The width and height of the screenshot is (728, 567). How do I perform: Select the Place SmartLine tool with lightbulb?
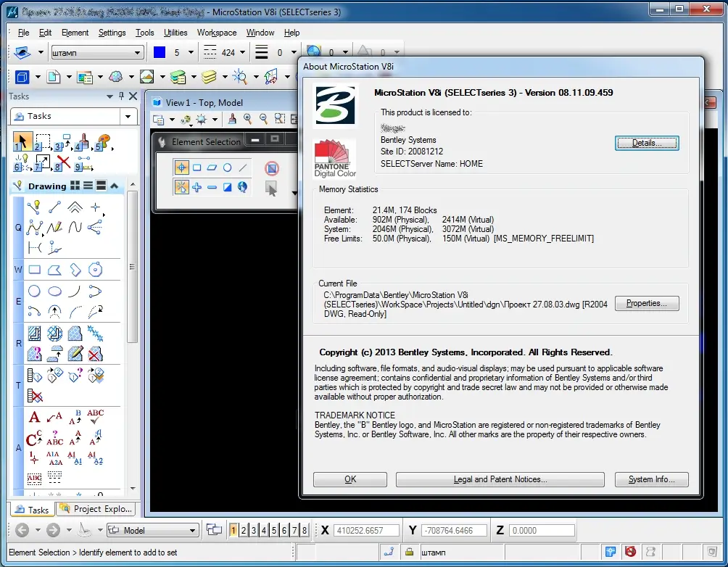click(34, 207)
